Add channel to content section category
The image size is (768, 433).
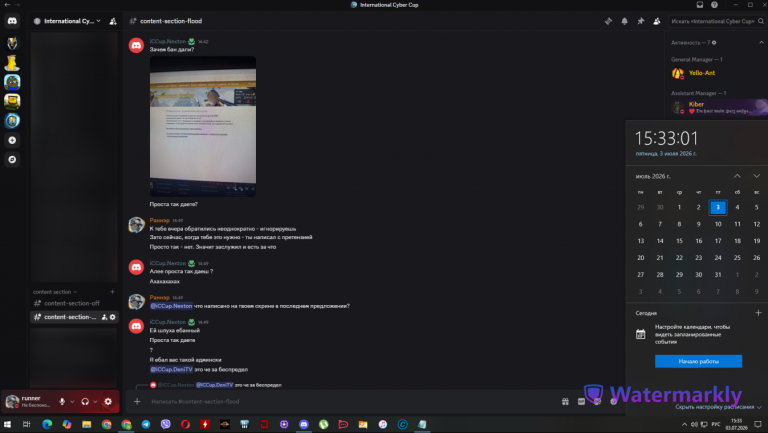[x=112, y=291]
